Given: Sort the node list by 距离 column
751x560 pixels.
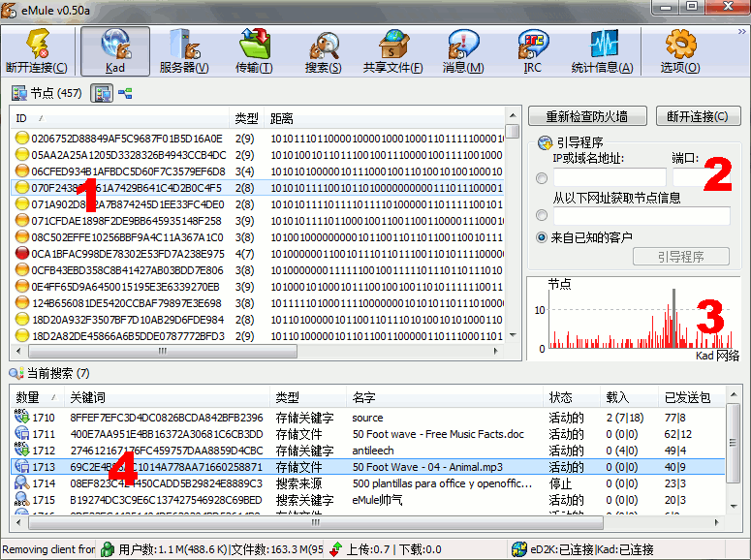Looking at the screenshot, I should (x=384, y=118).
